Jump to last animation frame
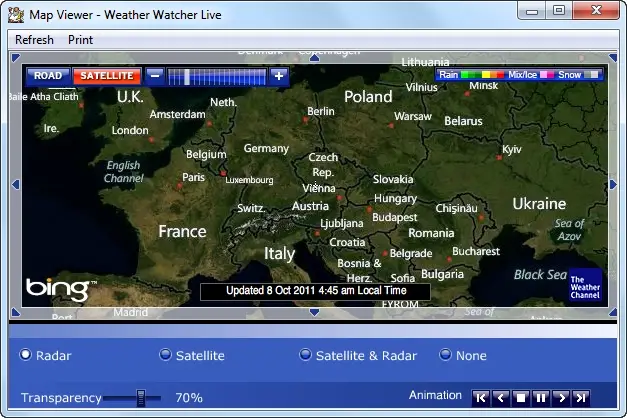Screen dimensions: 627x418 [581, 398]
